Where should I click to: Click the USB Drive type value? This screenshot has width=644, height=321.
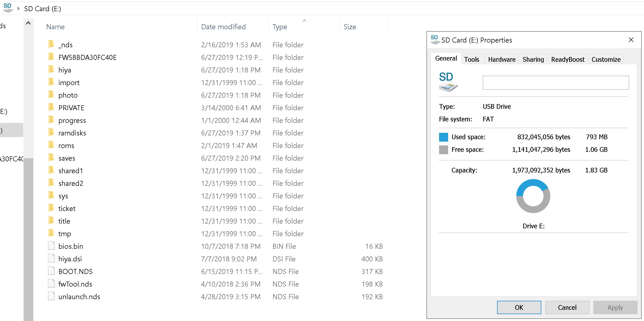point(497,106)
